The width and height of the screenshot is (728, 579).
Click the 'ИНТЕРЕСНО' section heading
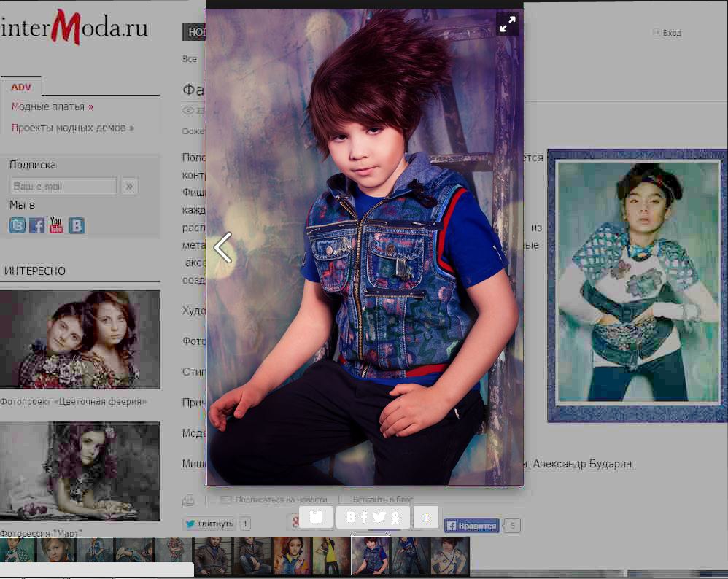[35, 271]
